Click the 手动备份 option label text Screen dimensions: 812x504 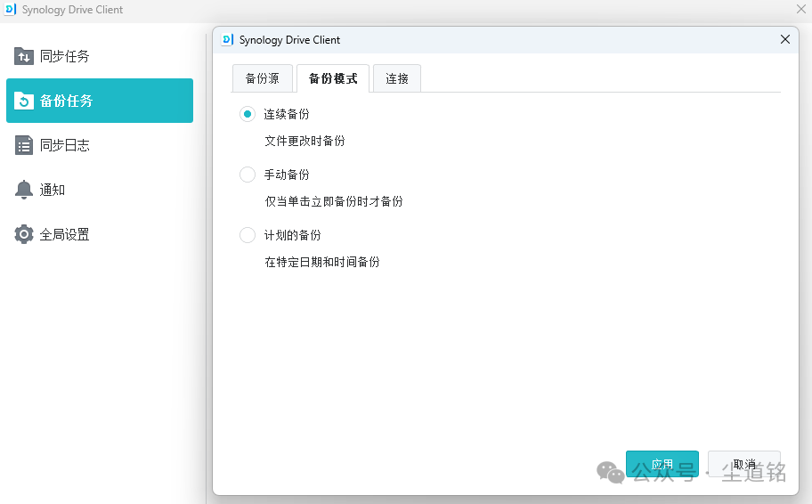coord(287,175)
